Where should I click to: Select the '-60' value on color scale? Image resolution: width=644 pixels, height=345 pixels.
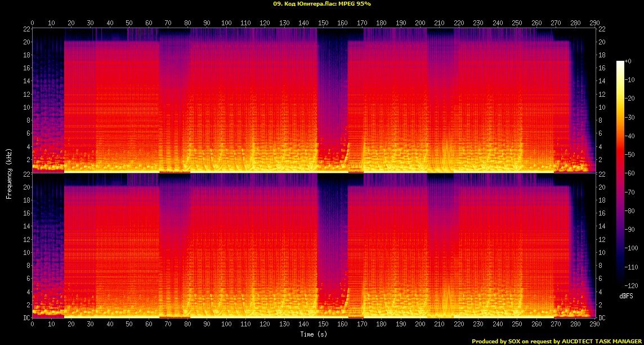coord(629,173)
